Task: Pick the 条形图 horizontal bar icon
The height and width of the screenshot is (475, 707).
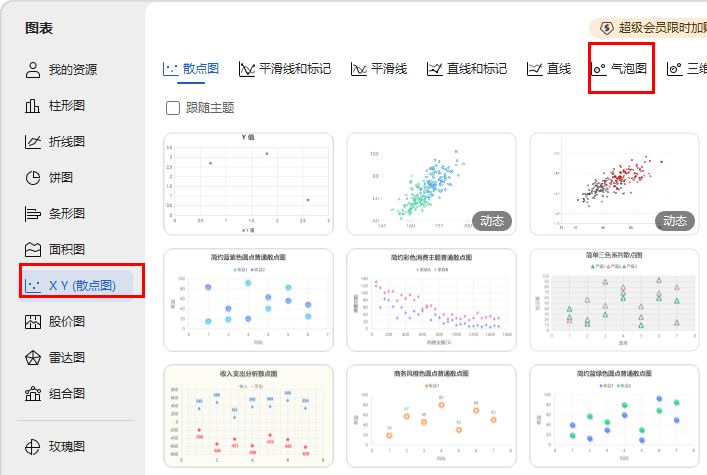Action: (x=33, y=214)
